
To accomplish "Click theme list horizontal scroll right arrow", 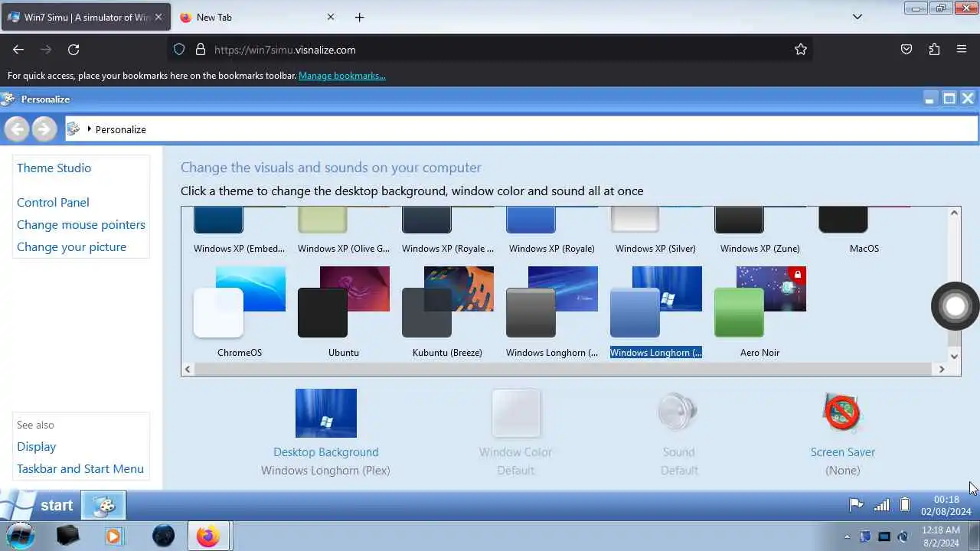I will (942, 370).
